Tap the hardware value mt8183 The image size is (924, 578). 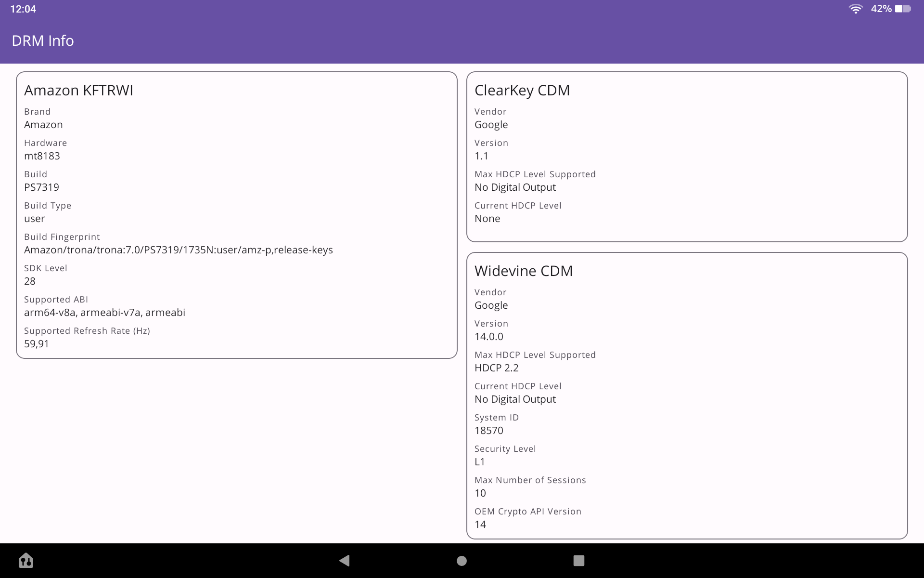click(42, 156)
